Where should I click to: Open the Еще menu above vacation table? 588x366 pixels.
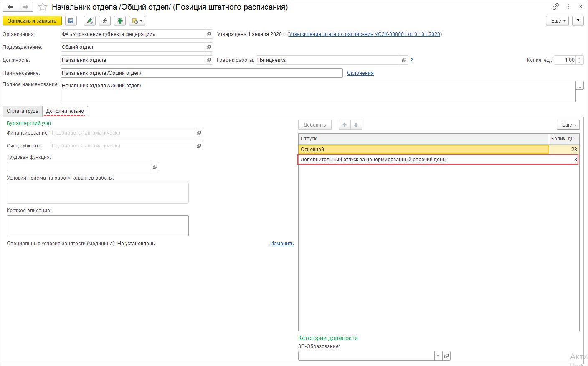[x=568, y=125]
